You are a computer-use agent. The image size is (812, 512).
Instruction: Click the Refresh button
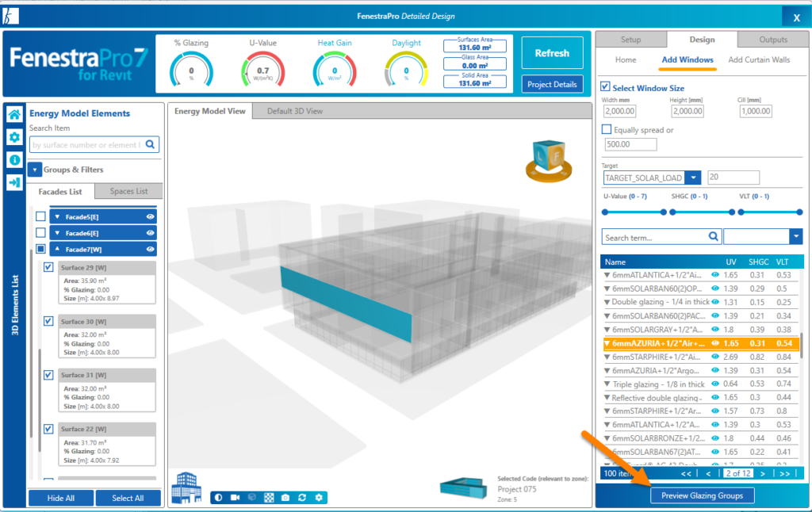[552, 53]
